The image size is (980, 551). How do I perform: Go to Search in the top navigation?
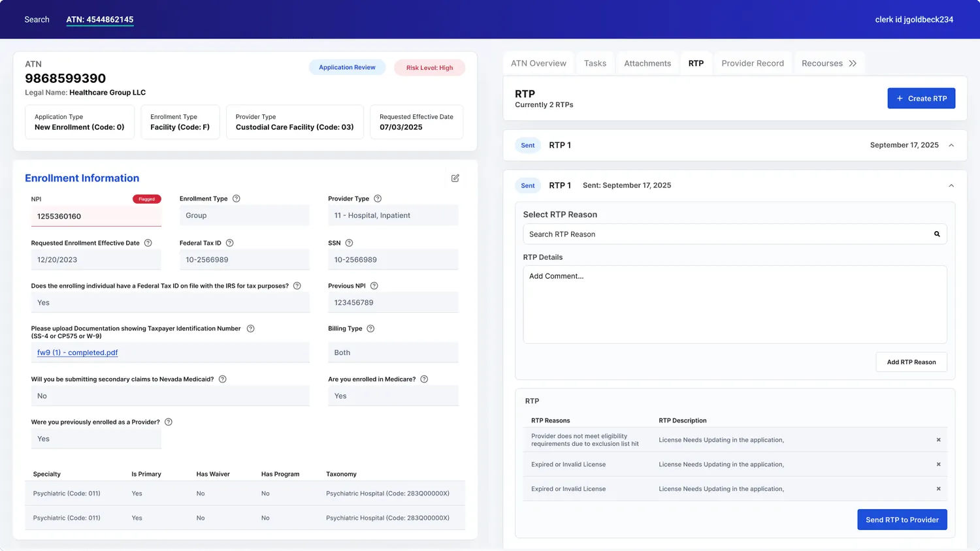(x=37, y=20)
